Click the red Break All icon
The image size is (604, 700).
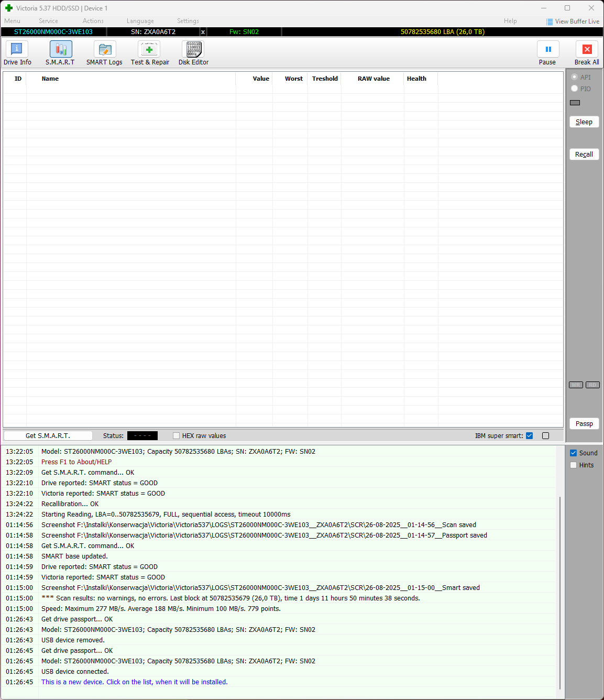(587, 49)
